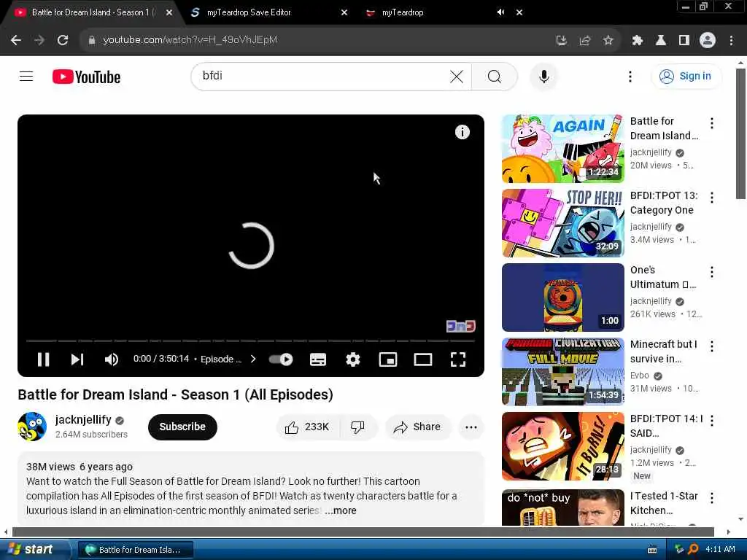
Task: Click vertical page scrollbar thumb
Action: pyautogui.click(x=740, y=133)
